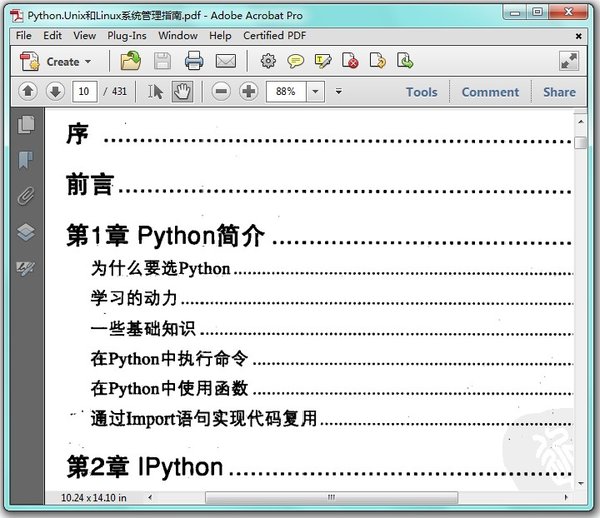
Task: Show the Layers panel
Action: click(26, 232)
